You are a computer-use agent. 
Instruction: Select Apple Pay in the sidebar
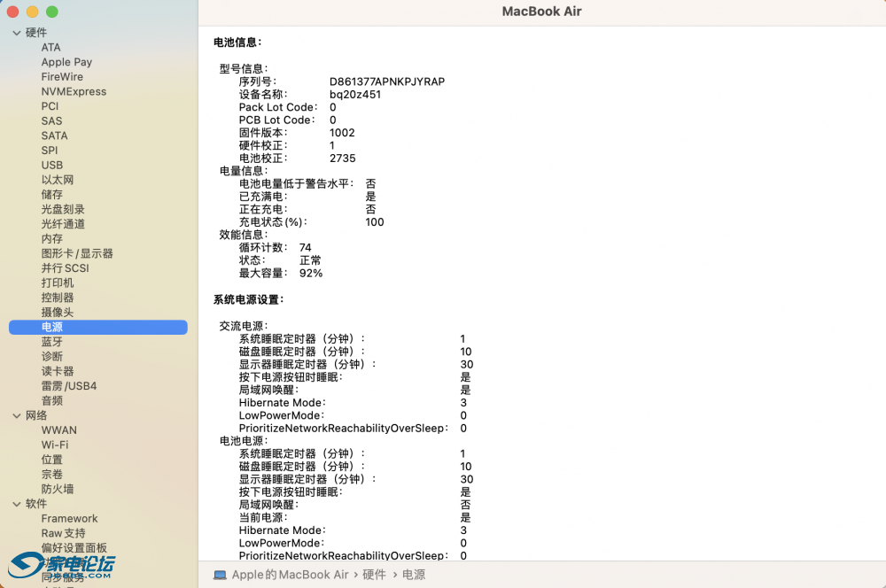[x=66, y=62]
